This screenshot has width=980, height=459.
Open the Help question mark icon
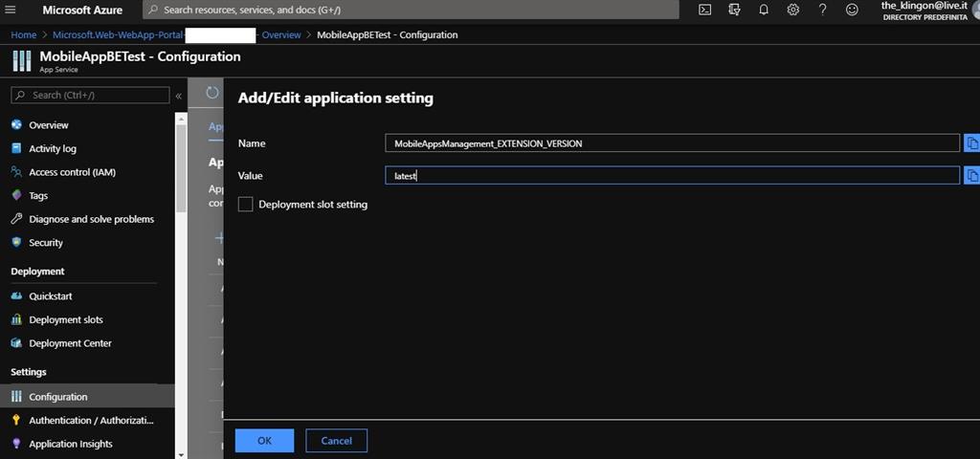822,10
